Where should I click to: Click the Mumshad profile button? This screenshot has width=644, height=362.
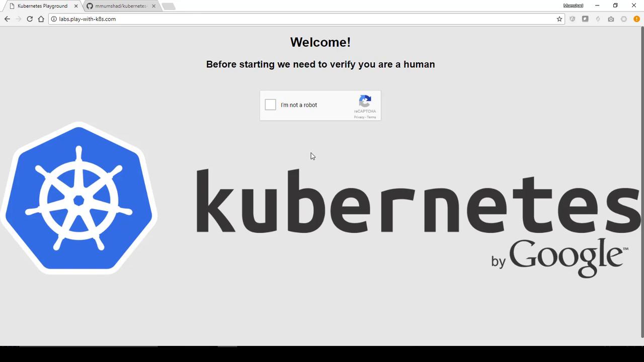point(573,6)
